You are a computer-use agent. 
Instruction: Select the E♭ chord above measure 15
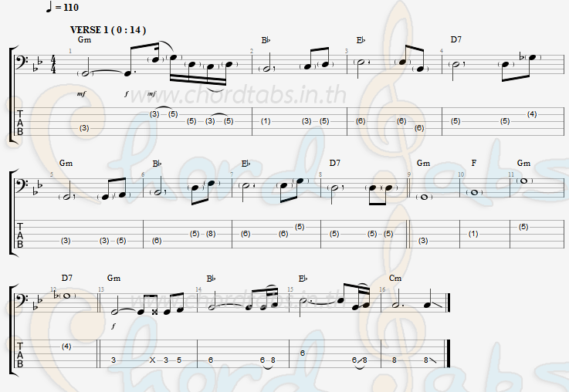point(303,279)
